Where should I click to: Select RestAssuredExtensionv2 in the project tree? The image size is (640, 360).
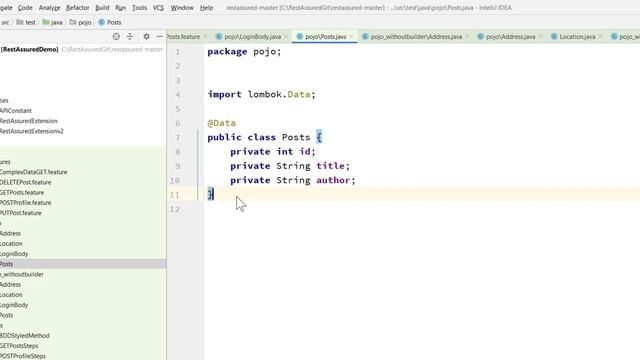(31, 131)
